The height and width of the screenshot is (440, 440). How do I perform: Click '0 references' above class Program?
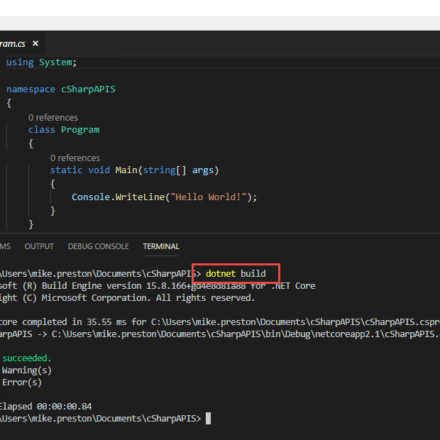[x=53, y=118]
